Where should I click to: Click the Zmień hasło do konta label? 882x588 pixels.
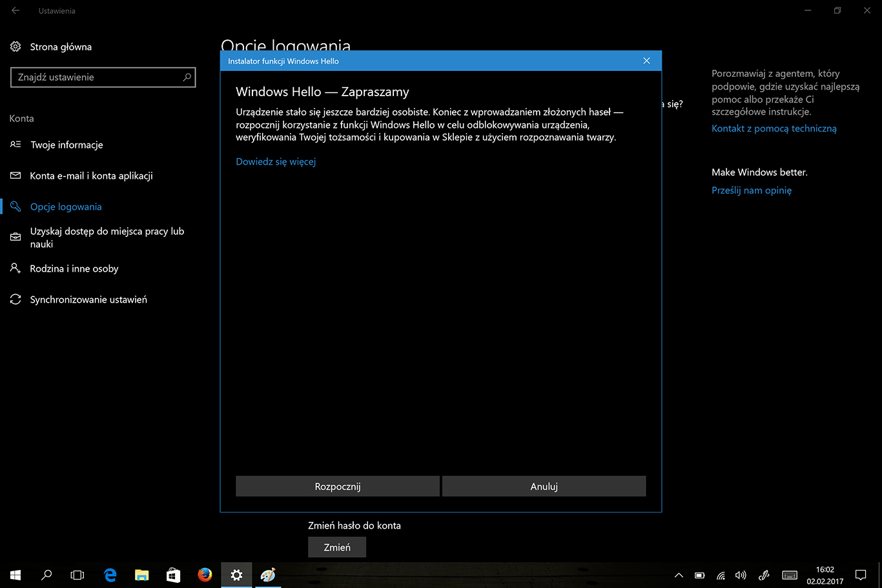pyautogui.click(x=354, y=525)
